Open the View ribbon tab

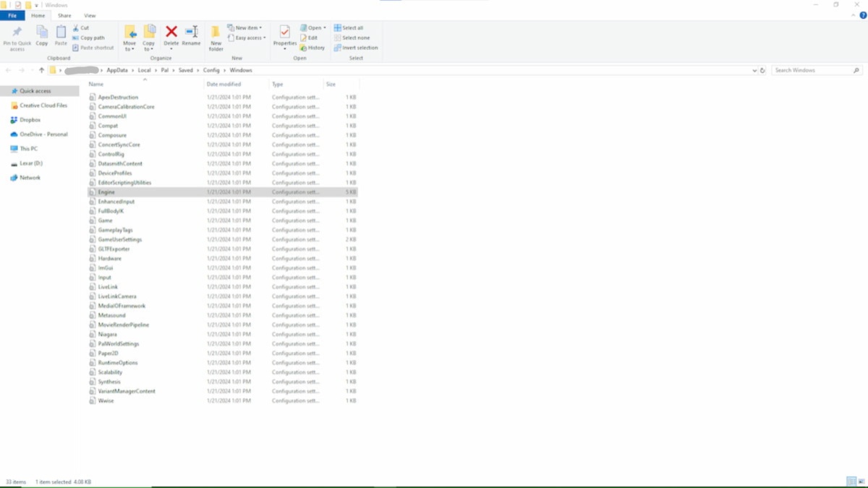(90, 15)
